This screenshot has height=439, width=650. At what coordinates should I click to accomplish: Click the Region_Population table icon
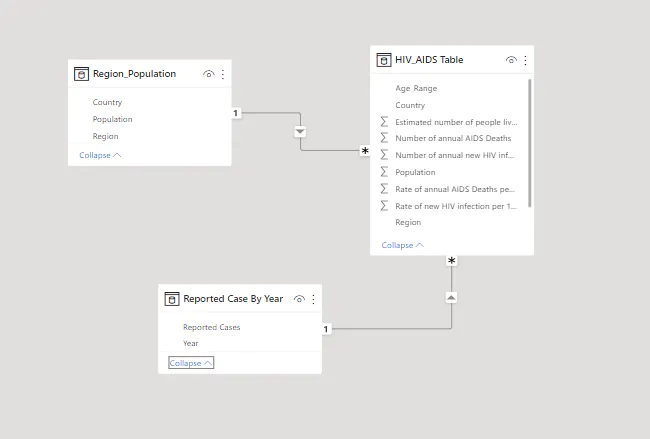point(81,74)
